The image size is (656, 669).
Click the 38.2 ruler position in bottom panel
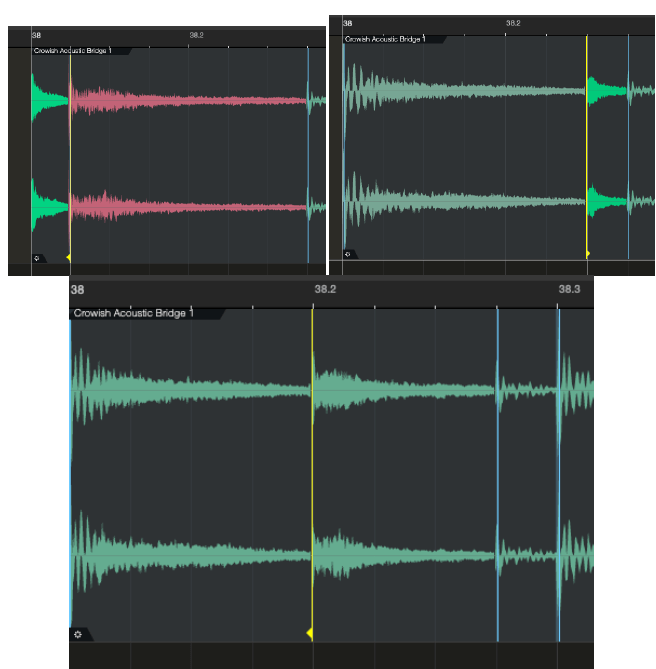tap(326, 289)
